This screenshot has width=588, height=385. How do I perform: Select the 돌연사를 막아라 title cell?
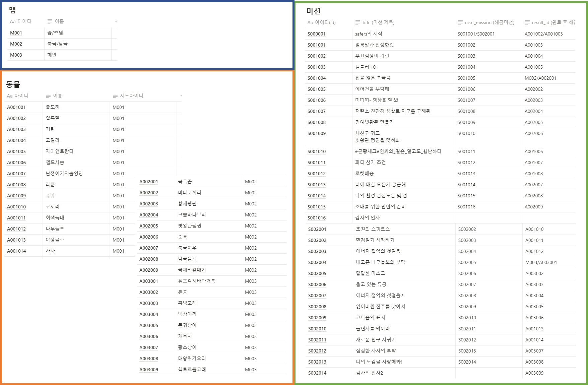[x=404, y=329]
